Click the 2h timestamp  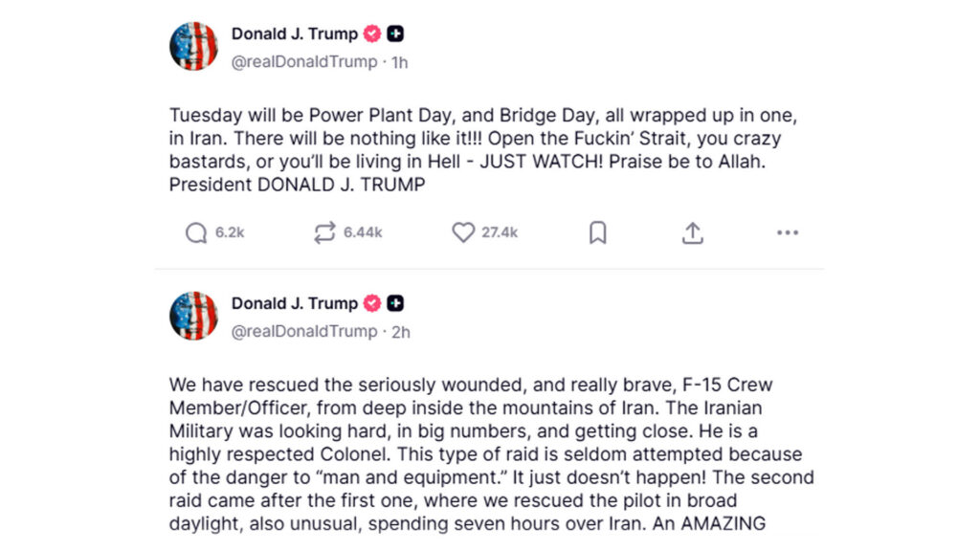pyautogui.click(x=401, y=332)
